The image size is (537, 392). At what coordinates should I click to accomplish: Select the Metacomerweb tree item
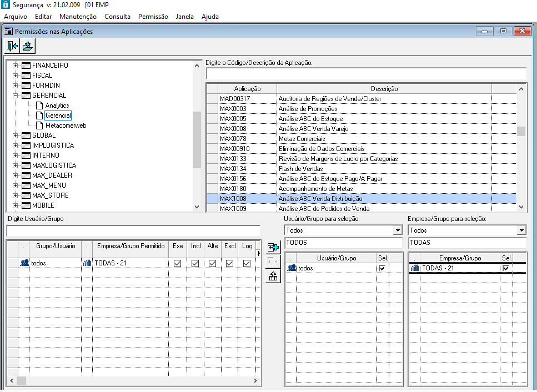coord(66,125)
